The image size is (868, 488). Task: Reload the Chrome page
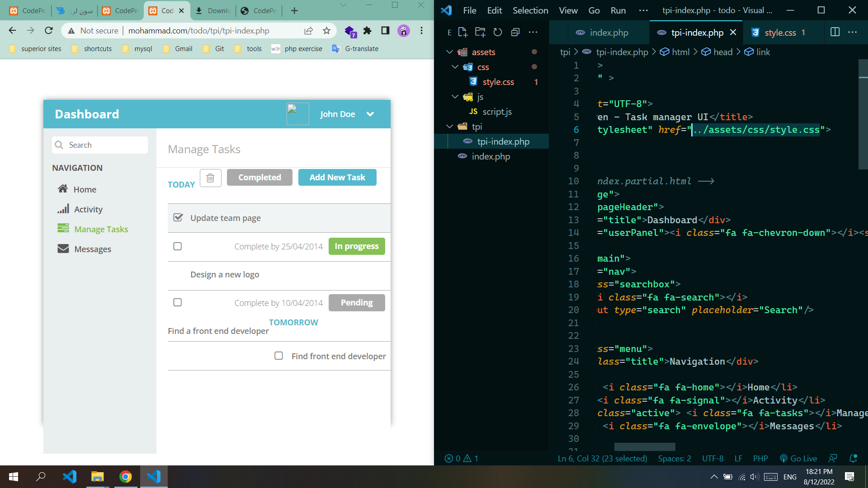(49, 31)
